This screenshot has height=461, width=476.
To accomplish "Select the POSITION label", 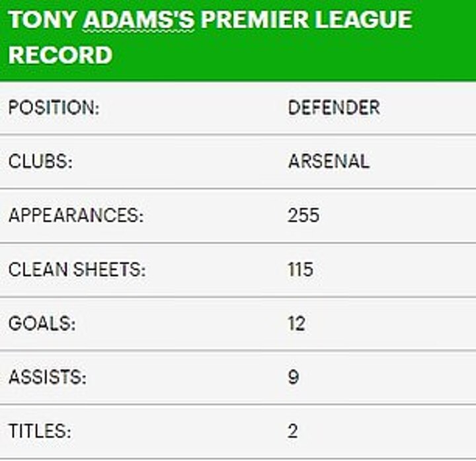I will pos(54,108).
